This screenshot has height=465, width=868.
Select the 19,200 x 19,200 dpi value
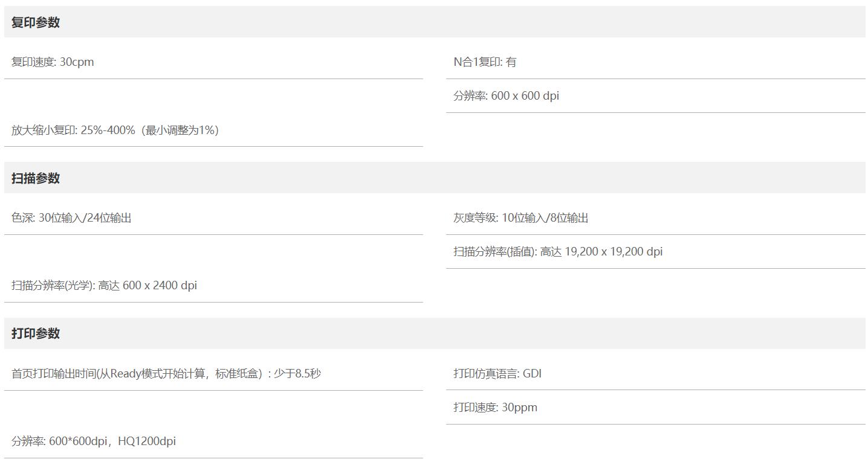coord(614,252)
